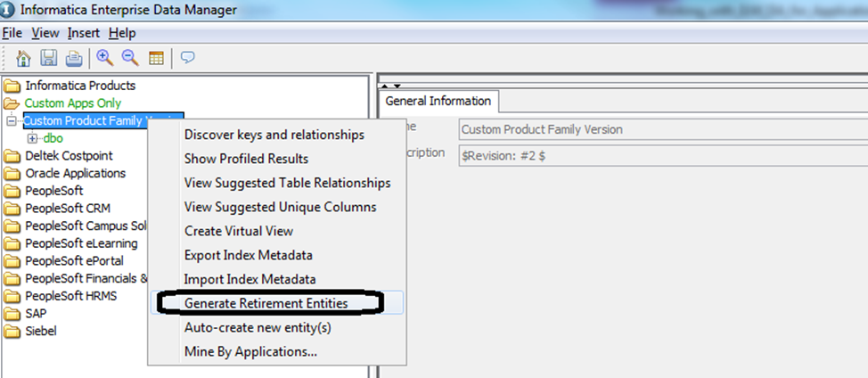Screen dimensions: 868x378
Task: Choose Generate Retirement Entities from context menu
Action: (x=266, y=303)
